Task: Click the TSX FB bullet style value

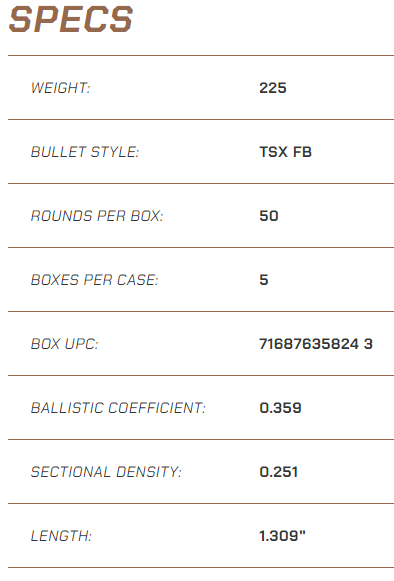Action: click(x=285, y=152)
